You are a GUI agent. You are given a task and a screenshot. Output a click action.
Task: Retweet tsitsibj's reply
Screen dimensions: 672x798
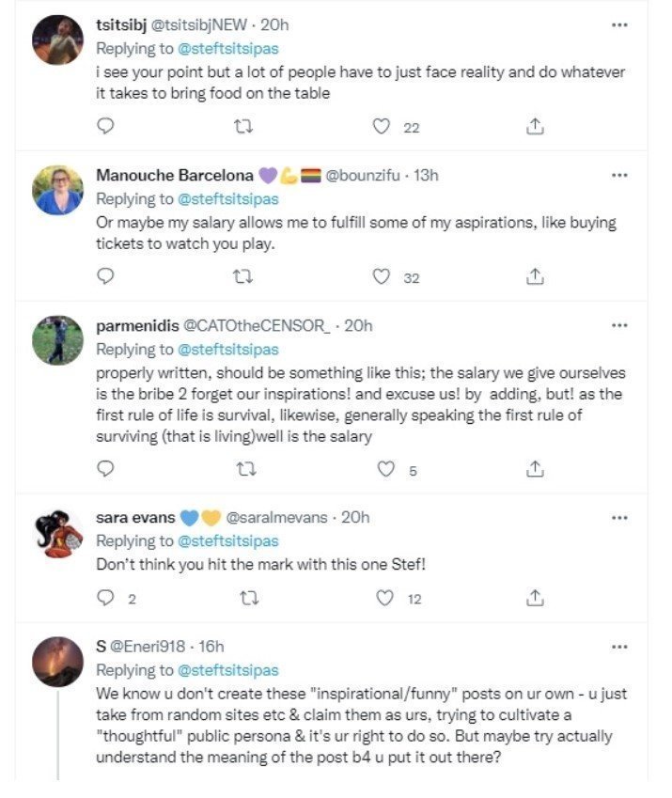242,126
